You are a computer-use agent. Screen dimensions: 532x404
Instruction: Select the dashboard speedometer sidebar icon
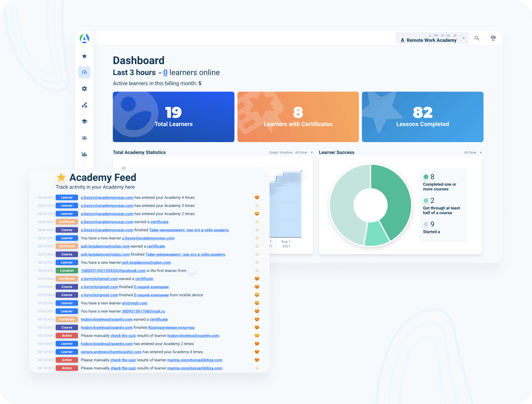(x=84, y=72)
